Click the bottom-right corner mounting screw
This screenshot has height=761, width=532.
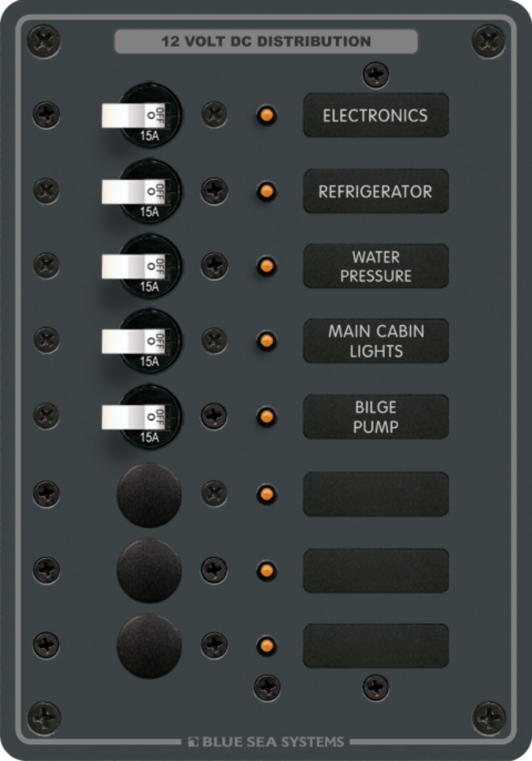tap(489, 718)
